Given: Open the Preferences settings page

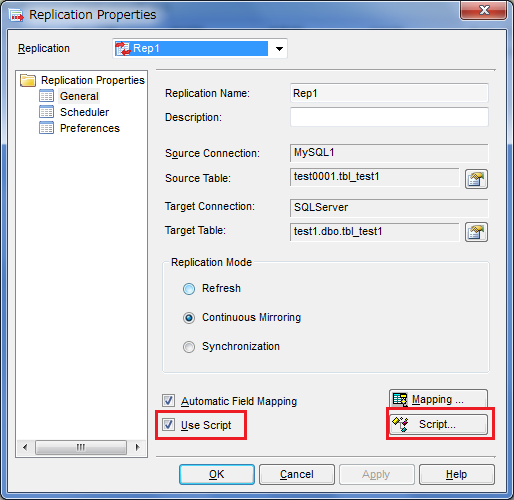Looking at the screenshot, I should (90, 128).
